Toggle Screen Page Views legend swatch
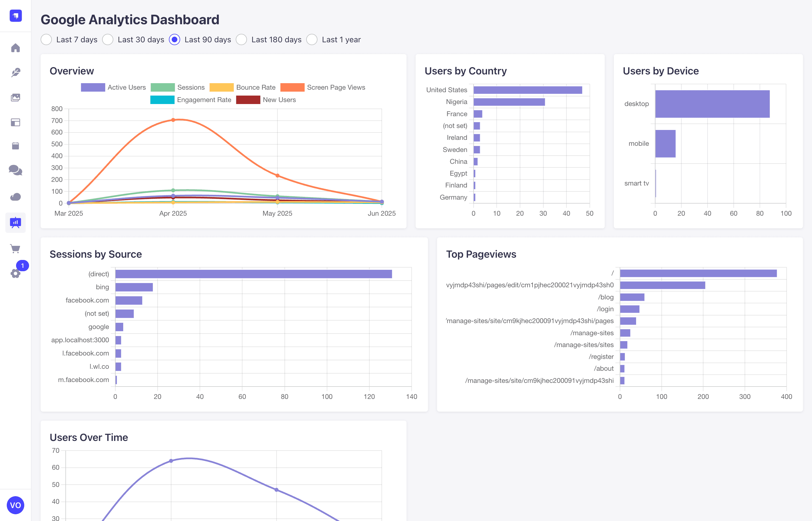Screen dimensions: 812x521 click(292, 87)
